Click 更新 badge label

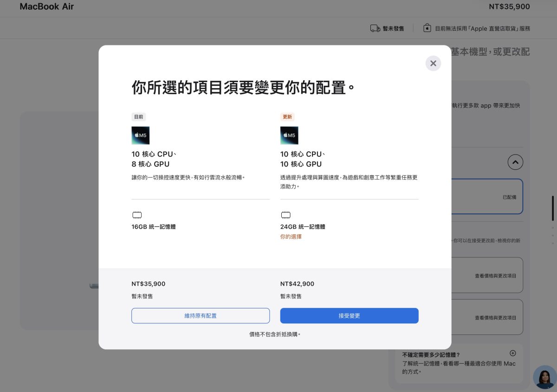(287, 117)
